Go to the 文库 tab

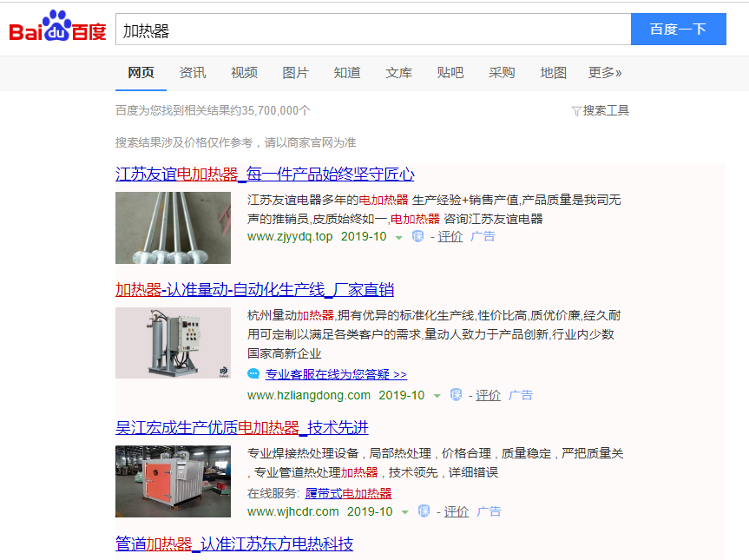(399, 73)
